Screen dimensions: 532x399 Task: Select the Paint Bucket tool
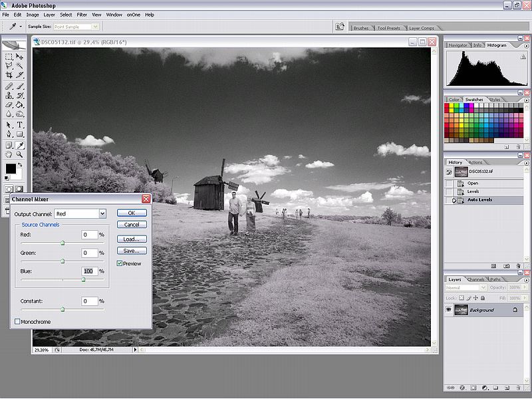pos(20,105)
